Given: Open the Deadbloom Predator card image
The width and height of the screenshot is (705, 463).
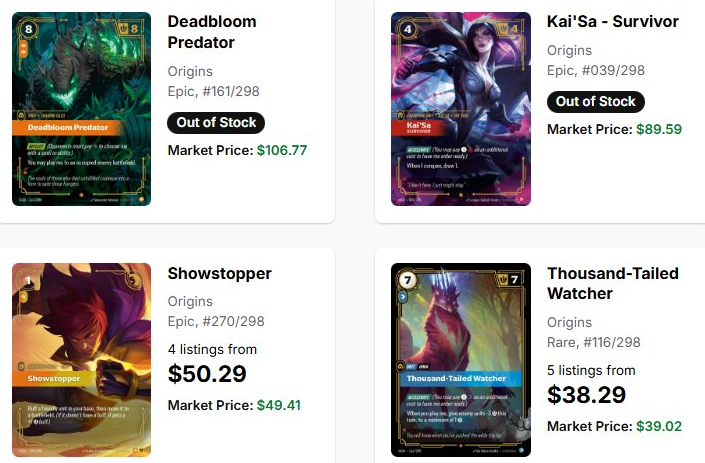Looking at the screenshot, I should click(81, 109).
